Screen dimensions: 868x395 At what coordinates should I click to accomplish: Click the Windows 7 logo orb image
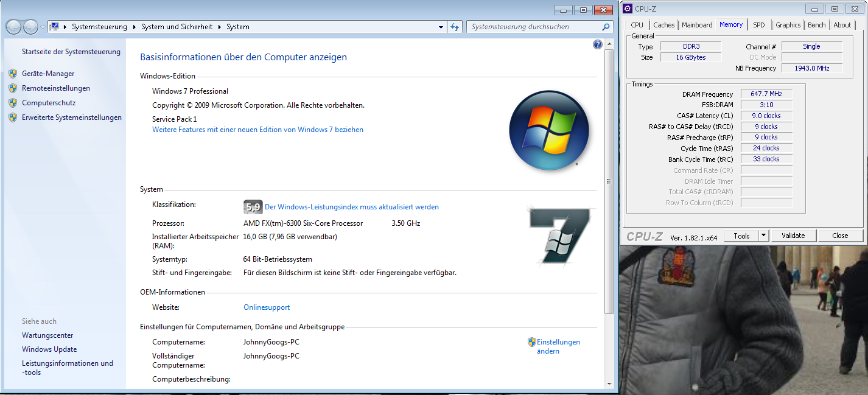click(548, 131)
